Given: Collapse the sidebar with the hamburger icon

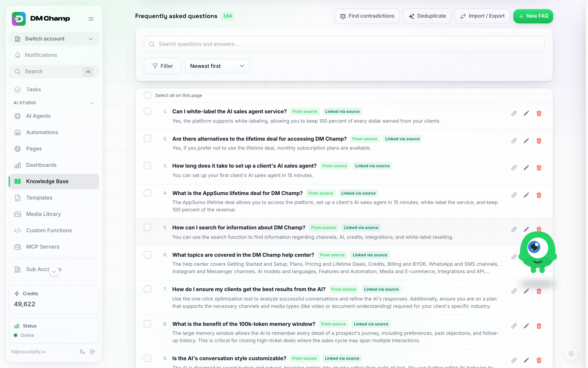Looking at the screenshot, I should (91, 19).
